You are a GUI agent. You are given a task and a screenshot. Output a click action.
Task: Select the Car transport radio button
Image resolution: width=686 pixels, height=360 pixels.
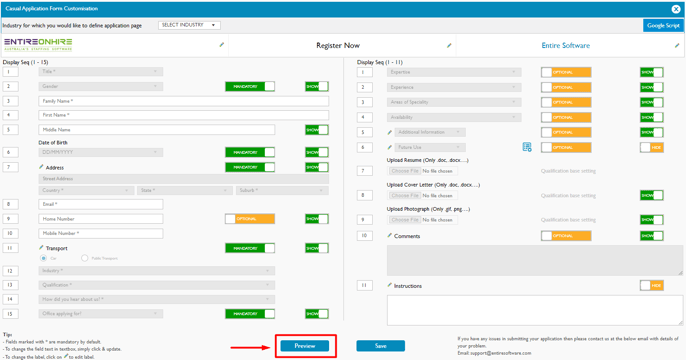point(43,258)
